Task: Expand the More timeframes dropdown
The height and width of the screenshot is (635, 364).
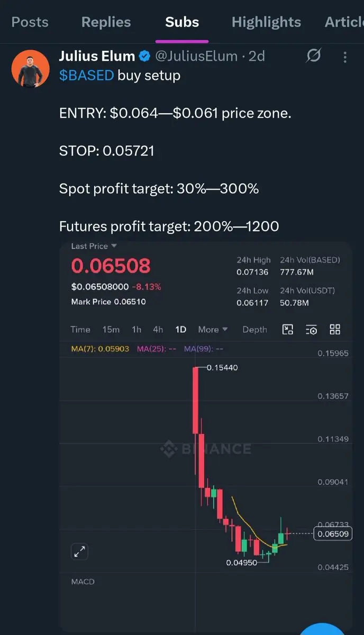Action: tap(213, 330)
